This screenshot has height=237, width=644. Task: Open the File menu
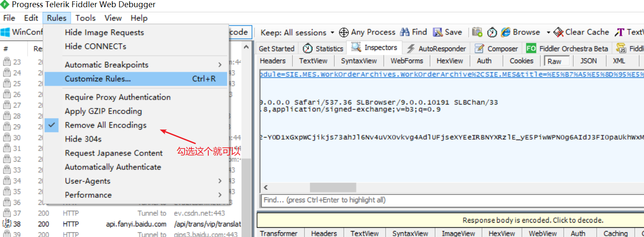point(9,18)
